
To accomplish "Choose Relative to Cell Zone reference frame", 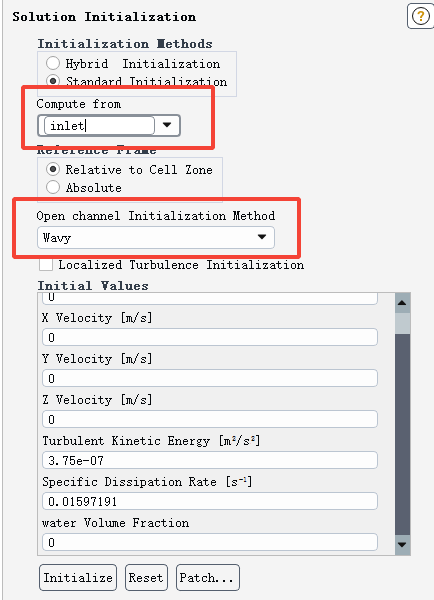I will click(53, 169).
